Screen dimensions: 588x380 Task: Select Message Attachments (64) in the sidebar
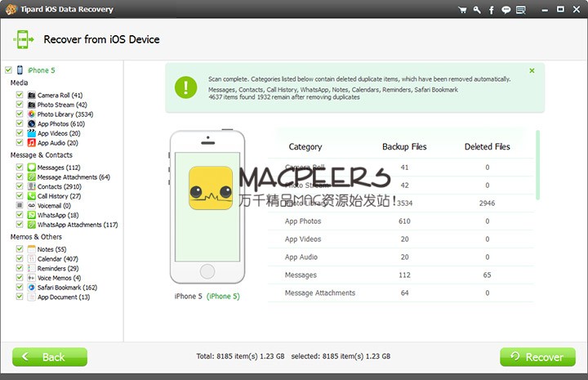(73, 177)
